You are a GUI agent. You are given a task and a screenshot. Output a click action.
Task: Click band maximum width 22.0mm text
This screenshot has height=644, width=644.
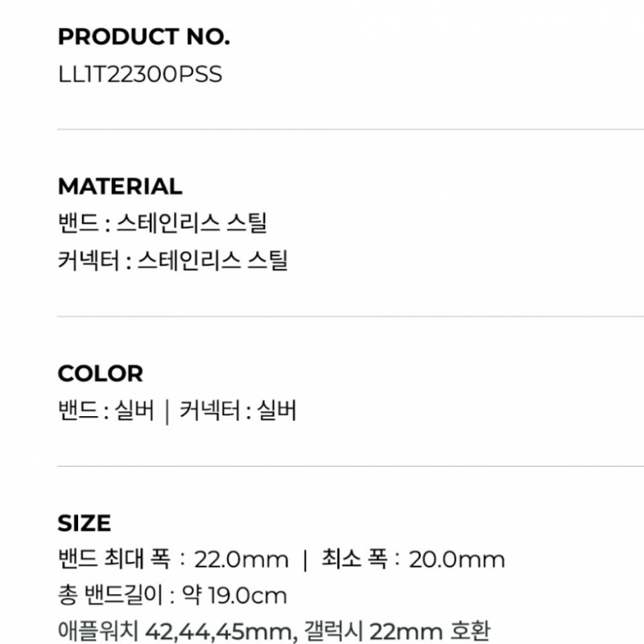coord(172,559)
